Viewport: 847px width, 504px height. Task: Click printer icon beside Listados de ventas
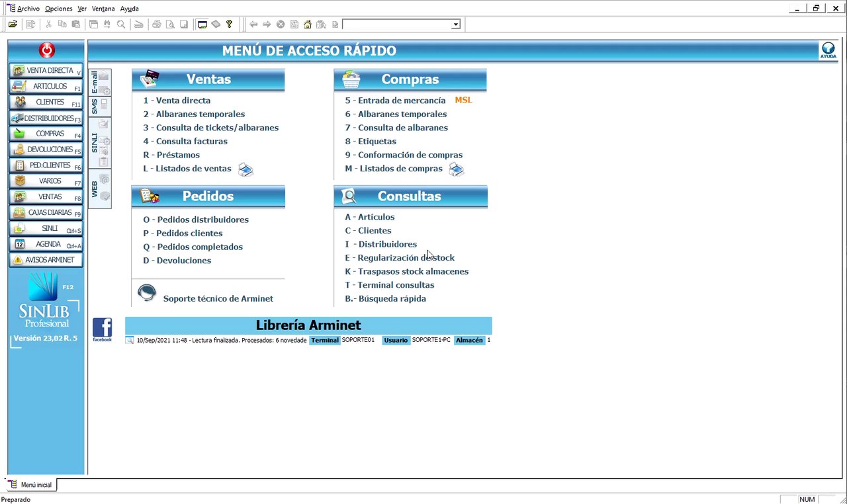coord(245,169)
